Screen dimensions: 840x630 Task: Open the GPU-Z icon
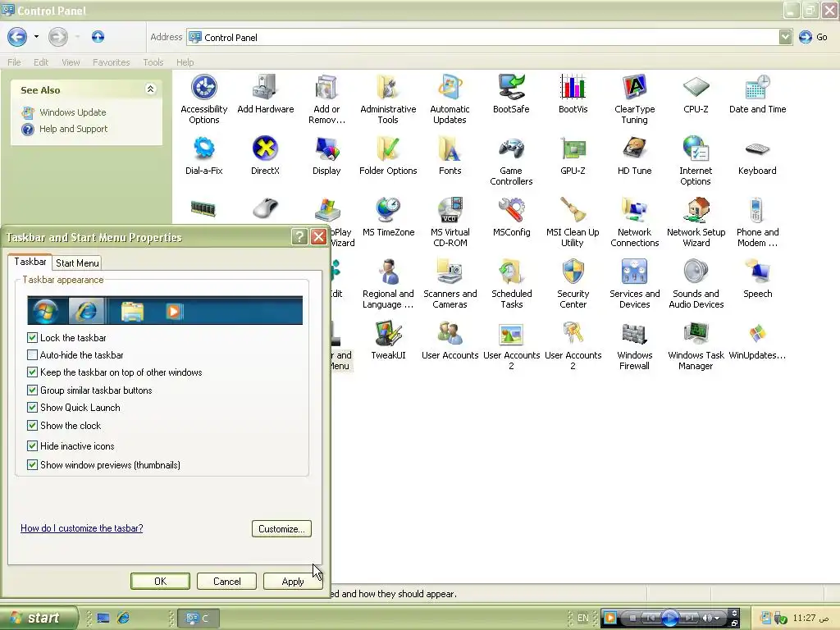[x=573, y=156]
